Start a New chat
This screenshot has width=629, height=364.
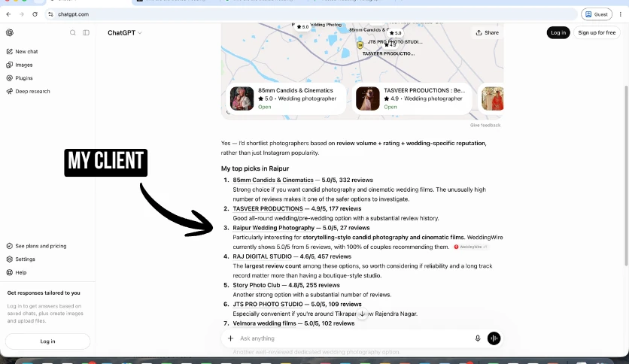[23, 51]
